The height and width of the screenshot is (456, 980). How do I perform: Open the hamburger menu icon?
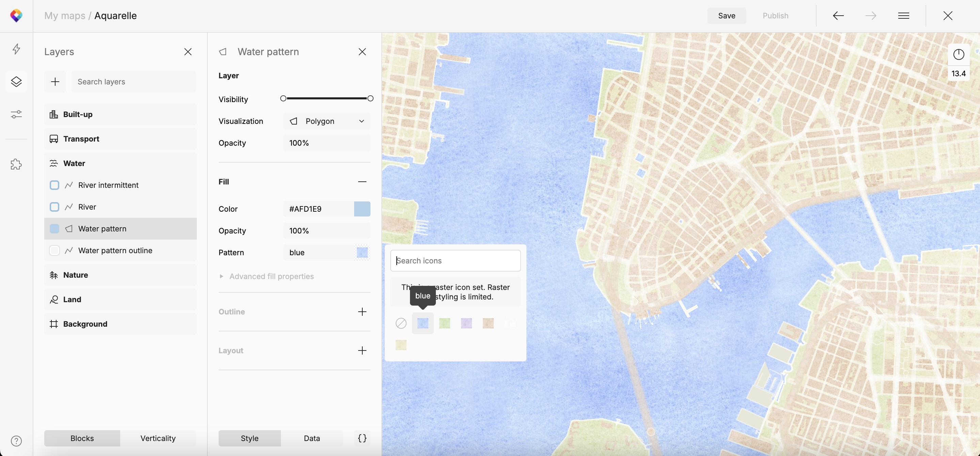pyautogui.click(x=903, y=16)
